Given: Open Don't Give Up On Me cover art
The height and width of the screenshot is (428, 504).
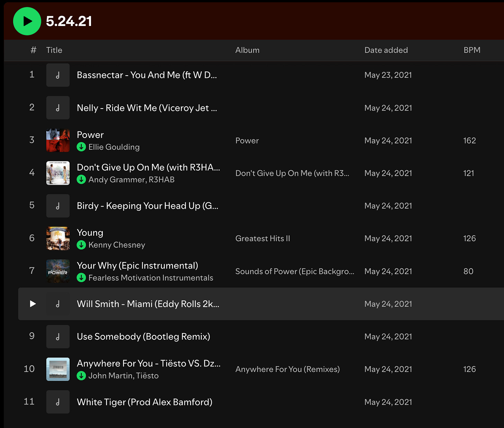Looking at the screenshot, I should [58, 173].
